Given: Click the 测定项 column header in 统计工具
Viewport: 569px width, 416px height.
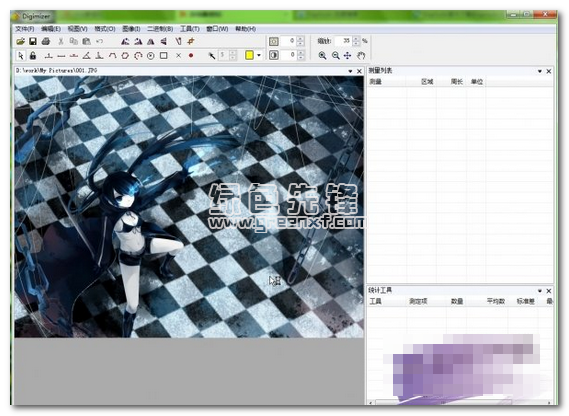Looking at the screenshot, I should coord(418,301).
